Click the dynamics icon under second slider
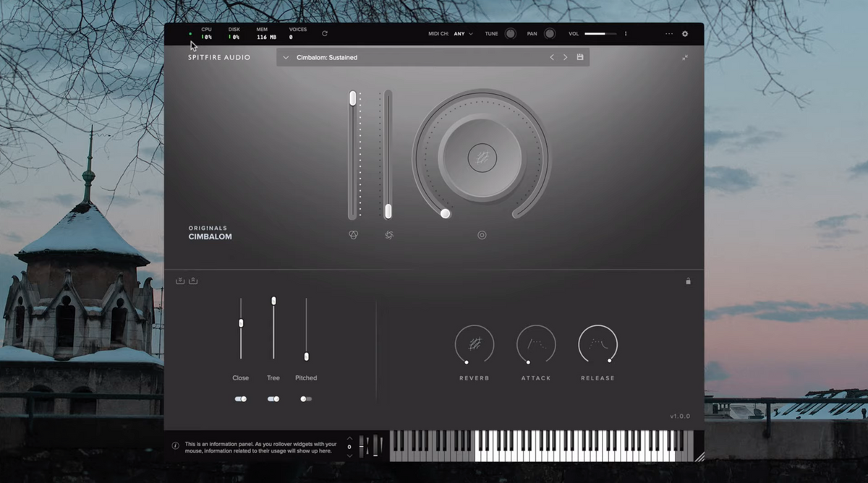 click(388, 235)
